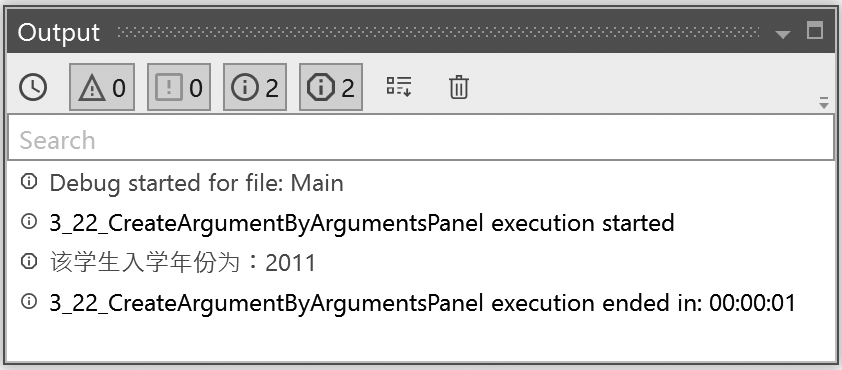This screenshot has height=370, width=842.
Task: Select the 'execution started' log entry
Action: point(421,222)
